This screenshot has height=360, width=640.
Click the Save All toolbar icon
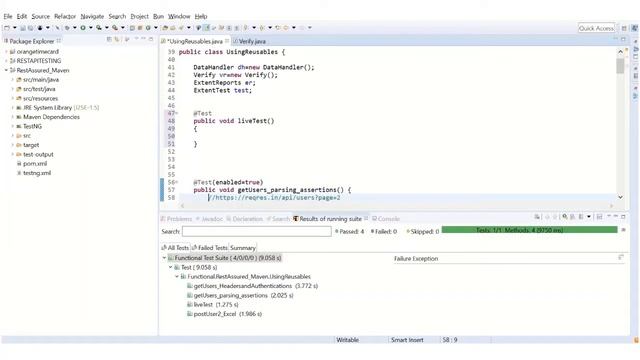click(30, 28)
